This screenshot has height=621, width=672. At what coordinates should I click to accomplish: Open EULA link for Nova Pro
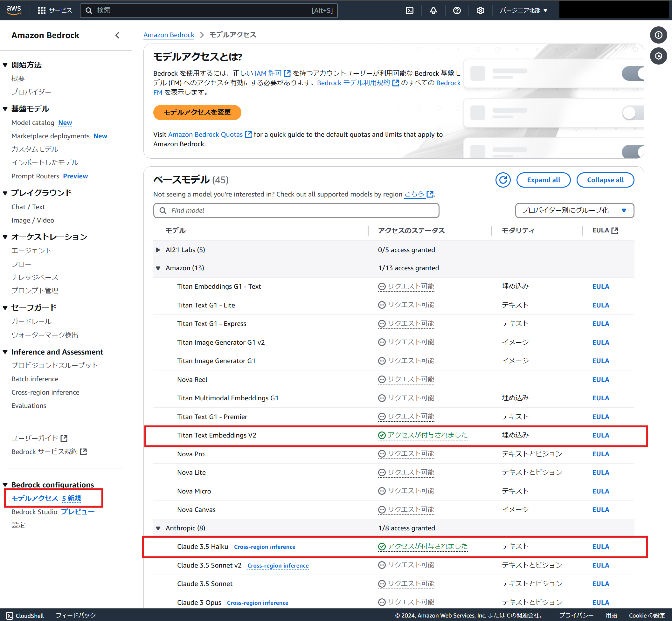pyautogui.click(x=600, y=454)
